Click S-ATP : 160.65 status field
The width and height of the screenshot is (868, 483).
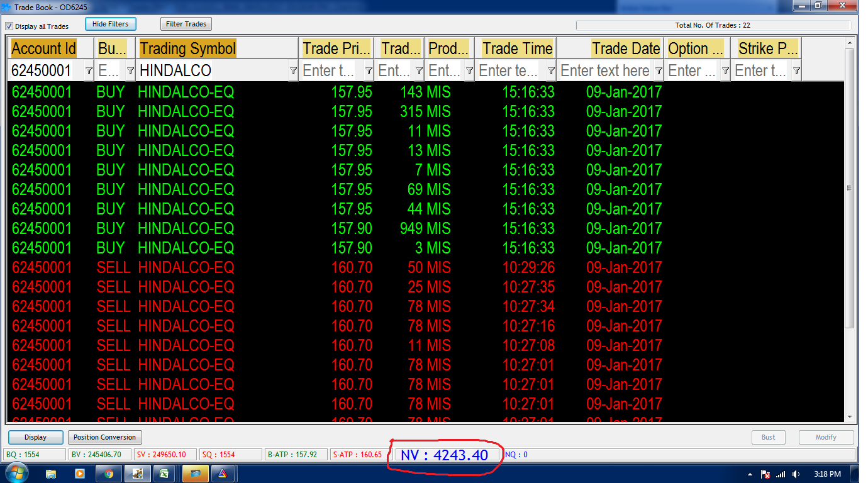(x=361, y=454)
